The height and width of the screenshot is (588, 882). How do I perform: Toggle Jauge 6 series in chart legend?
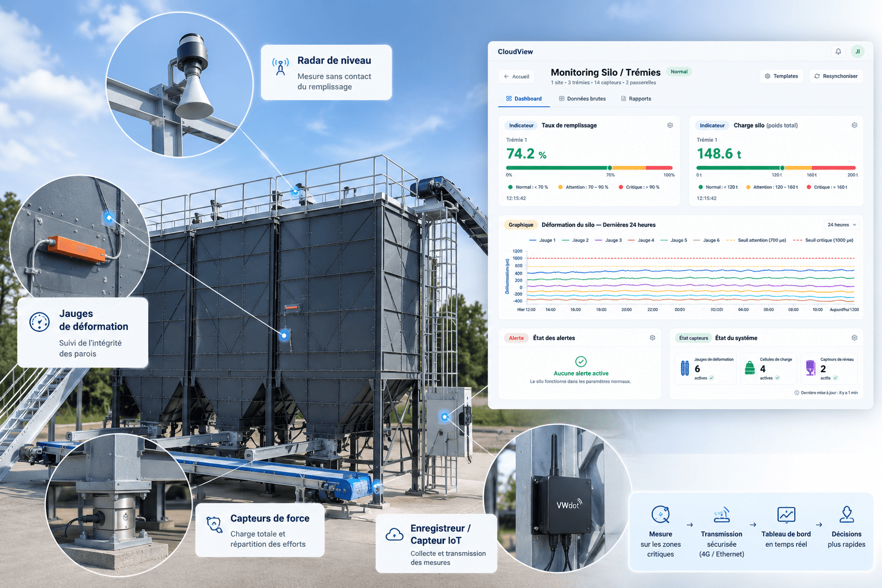(706, 240)
